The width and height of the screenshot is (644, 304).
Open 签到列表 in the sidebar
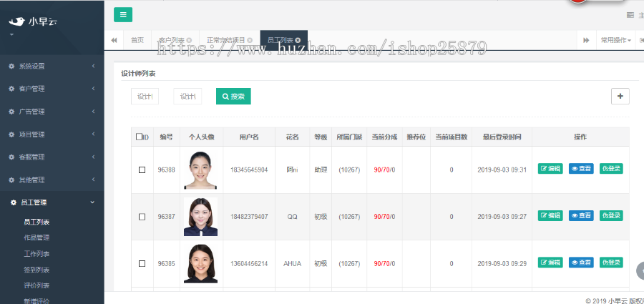[x=36, y=270]
